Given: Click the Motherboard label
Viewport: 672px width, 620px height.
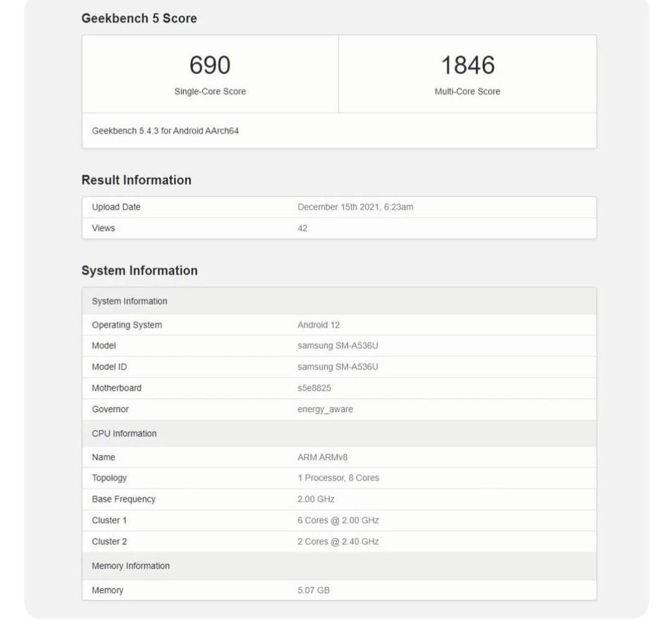Looking at the screenshot, I should 116,388.
